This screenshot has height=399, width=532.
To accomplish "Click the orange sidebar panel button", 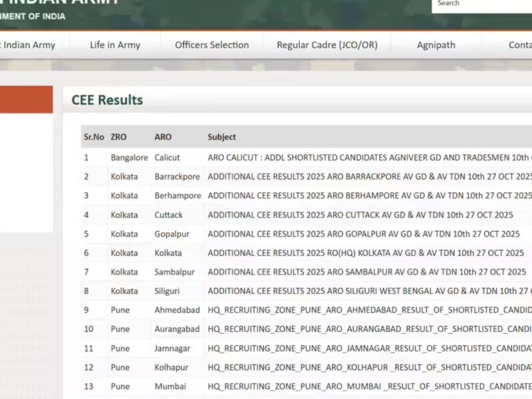I will click(26, 99).
